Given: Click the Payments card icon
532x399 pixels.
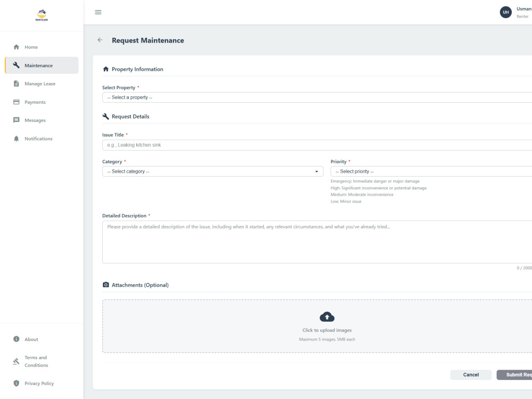Looking at the screenshot, I should point(16,102).
